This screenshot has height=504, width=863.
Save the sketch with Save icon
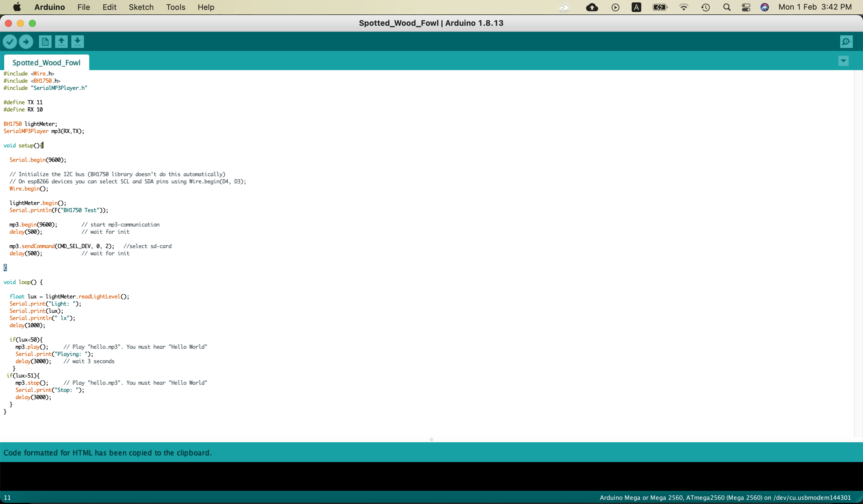pos(78,42)
